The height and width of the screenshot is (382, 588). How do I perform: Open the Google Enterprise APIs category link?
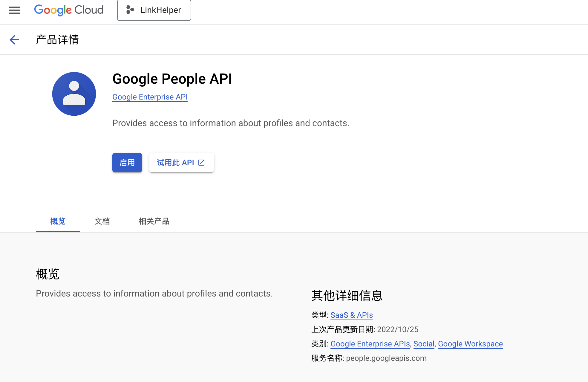370,344
